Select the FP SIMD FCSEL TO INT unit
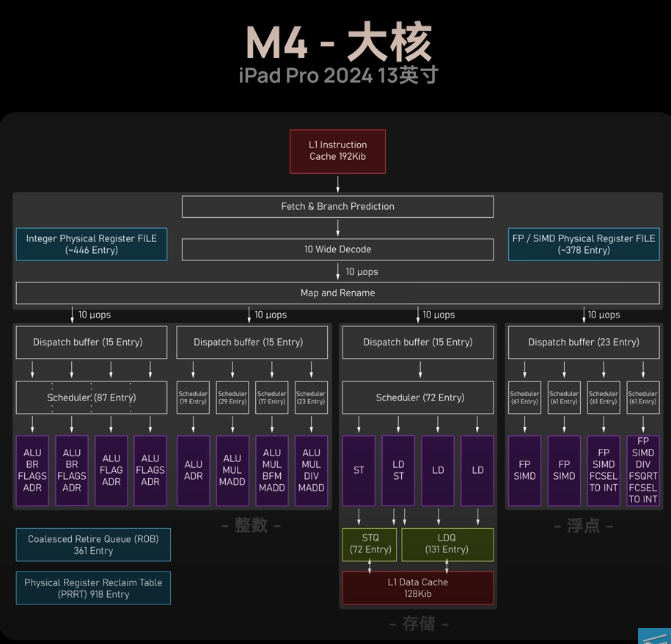The width and height of the screenshot is (671, 644). click(x=604, y=471)
